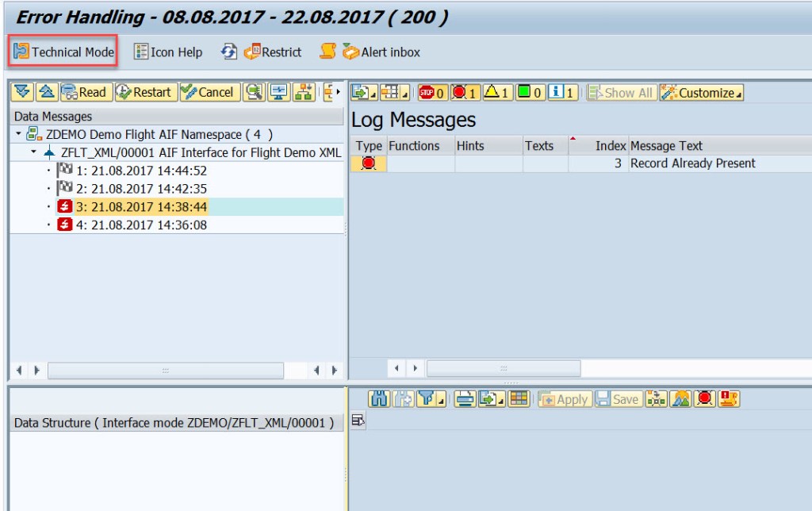
Task: Select message 1: 21.08.2017 14:44:52
Action: point(141,171)
